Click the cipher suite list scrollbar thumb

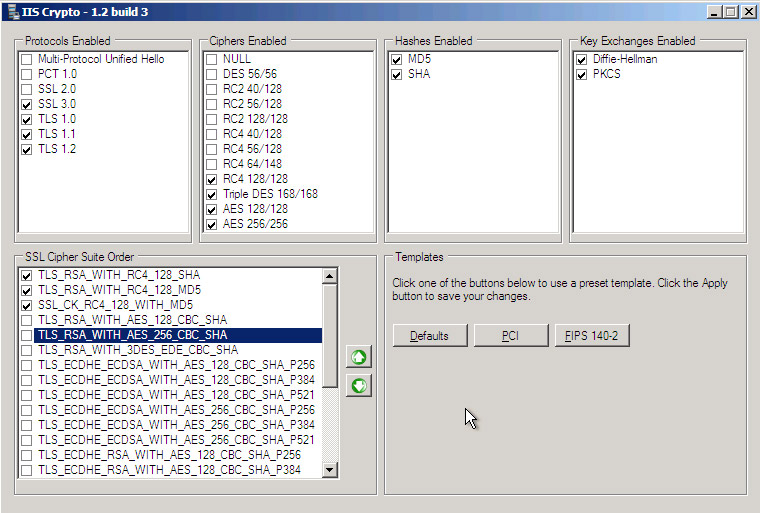click(330, 336)
